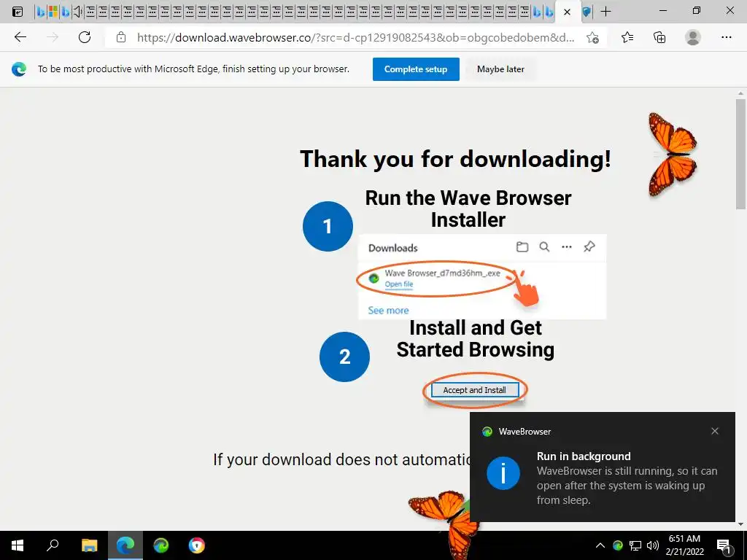Add this page to favorites
Viewport: 747px width, 560px height.
(592, 37)
